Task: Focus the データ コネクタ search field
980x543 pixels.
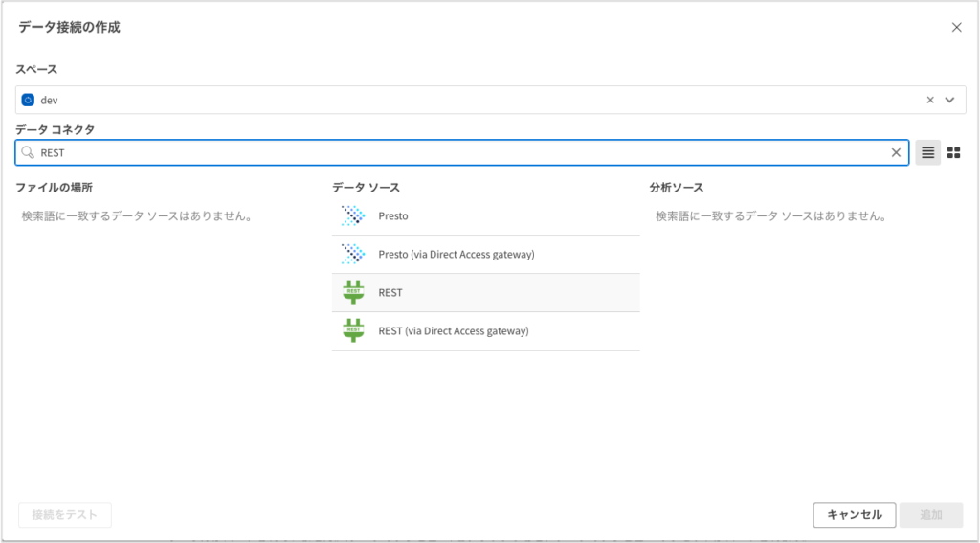Action: (x=459, y=152)
